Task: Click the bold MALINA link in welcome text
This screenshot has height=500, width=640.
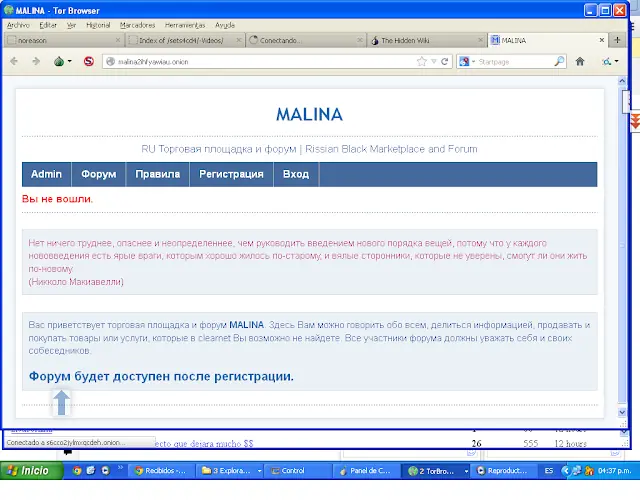Action: pos(247,325)
